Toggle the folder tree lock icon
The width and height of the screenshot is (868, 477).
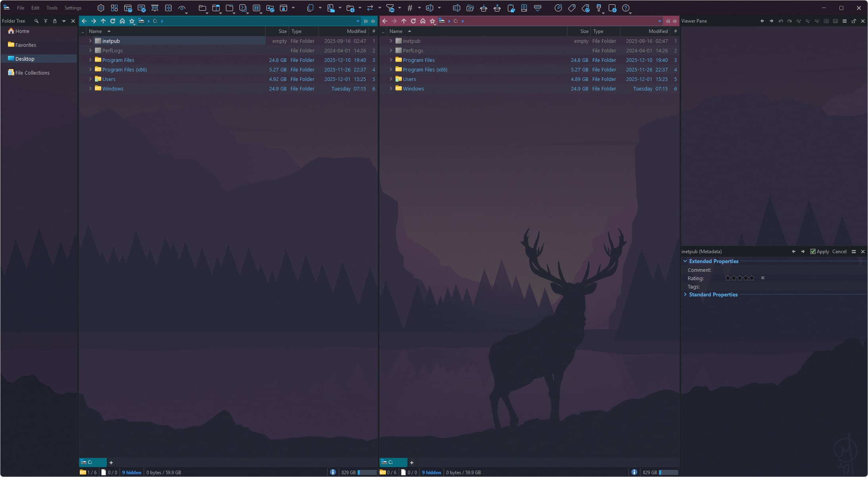coord(55,21)
